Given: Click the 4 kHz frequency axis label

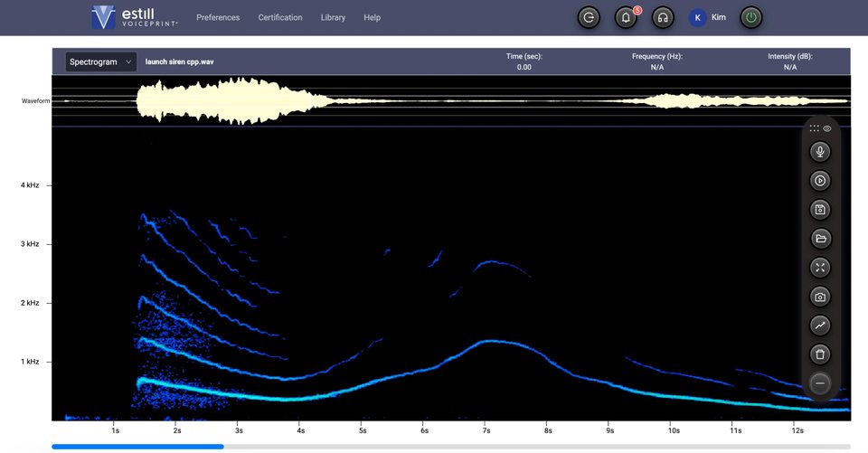Looking at the screenshot, I should click(30, 185).
